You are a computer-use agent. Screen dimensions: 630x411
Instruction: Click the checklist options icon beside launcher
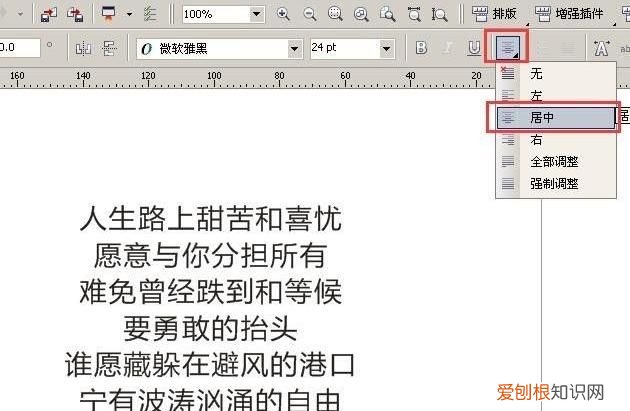[x=150, y=14]
